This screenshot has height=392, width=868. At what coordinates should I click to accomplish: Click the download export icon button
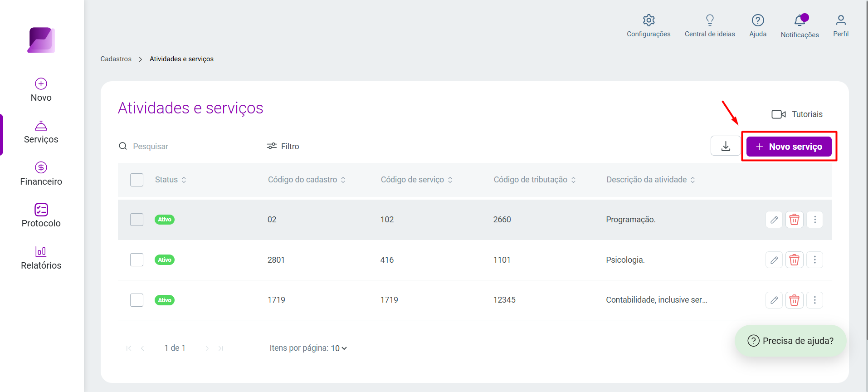[x=726, y=146]
